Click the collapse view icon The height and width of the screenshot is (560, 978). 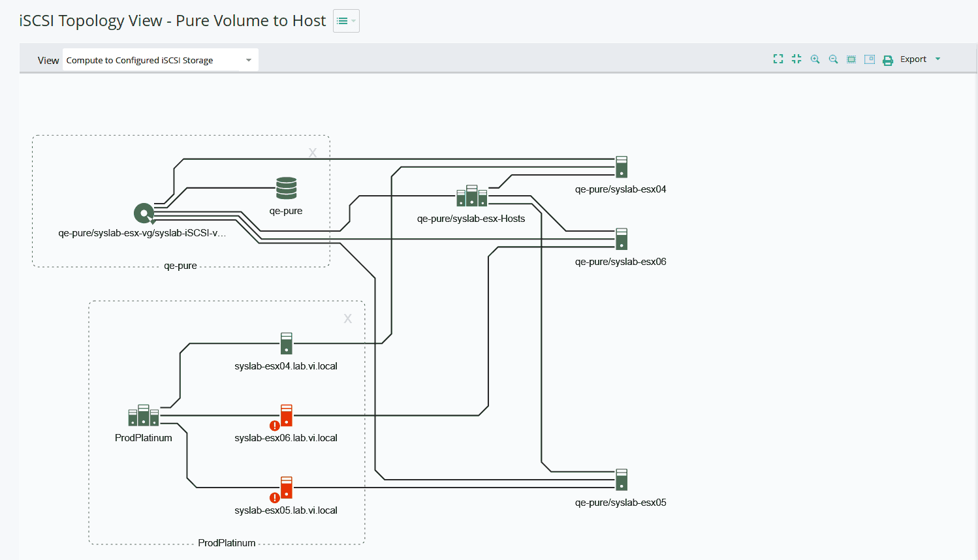797,59
